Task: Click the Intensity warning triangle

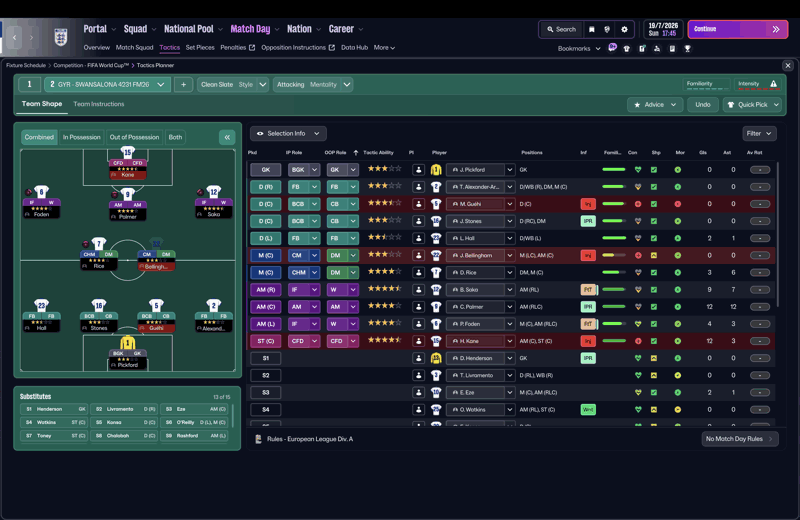Action: click(773, 84)
